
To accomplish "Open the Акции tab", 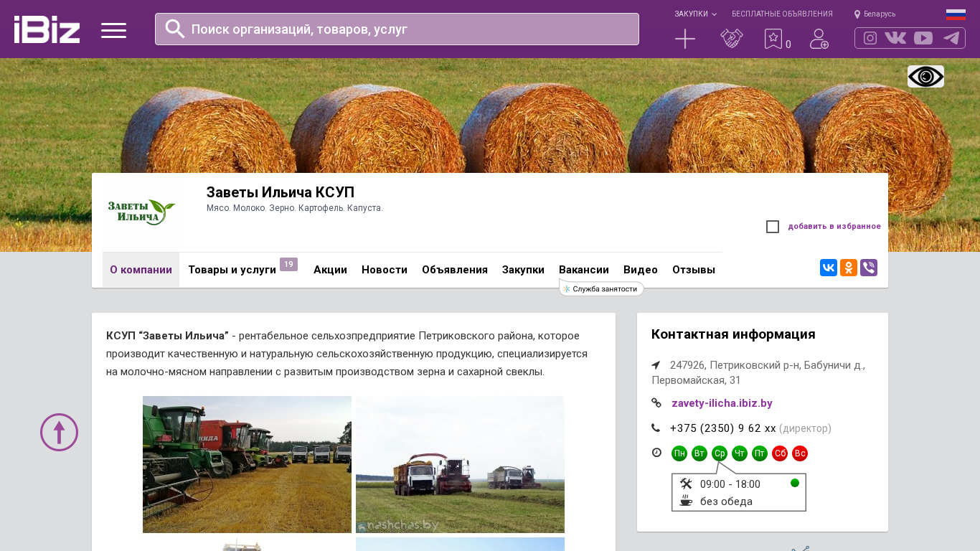I will pyautogui.click(x=330, y=270).
